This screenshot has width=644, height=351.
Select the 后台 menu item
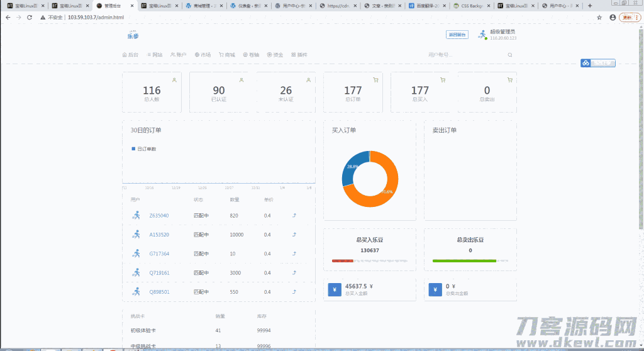pos(130,55)
